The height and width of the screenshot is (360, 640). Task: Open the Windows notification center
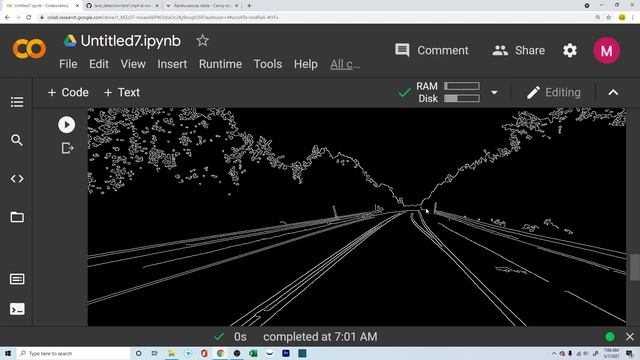[629, 353]
